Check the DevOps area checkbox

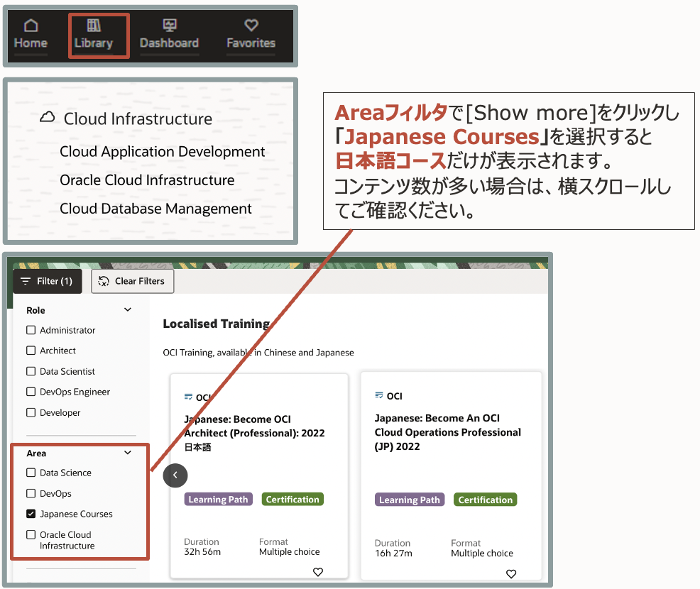[x=31, y=493]
